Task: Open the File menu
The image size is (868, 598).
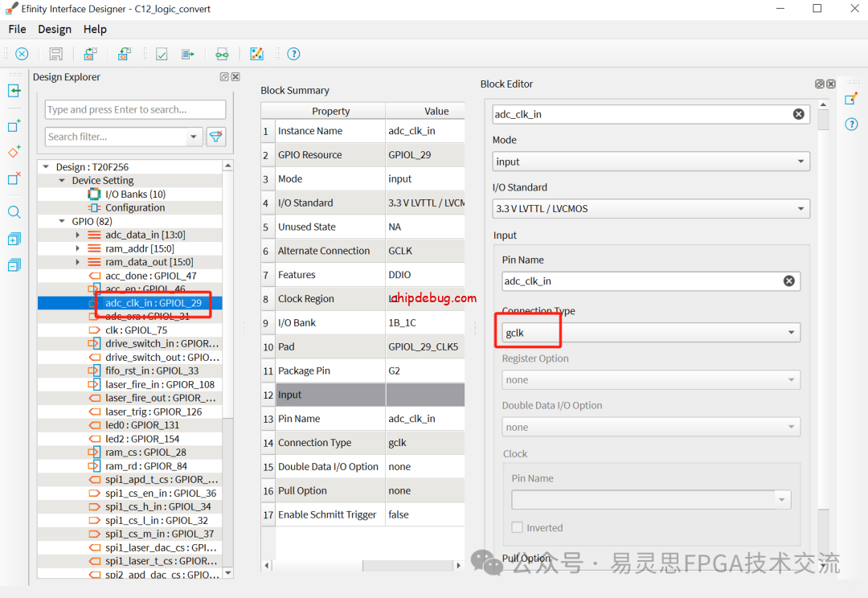Action: point(17,29)
